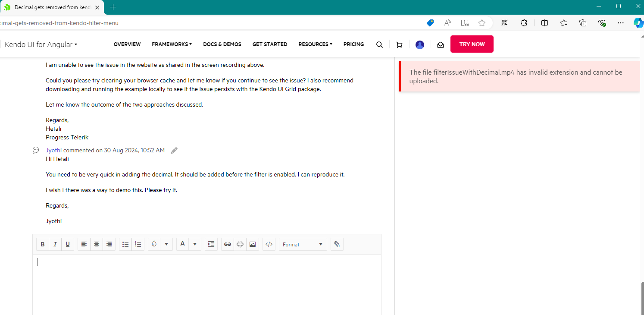Click inside the comment editor text area
Viewport: 644px width, 315px height.
pos(207,285)
